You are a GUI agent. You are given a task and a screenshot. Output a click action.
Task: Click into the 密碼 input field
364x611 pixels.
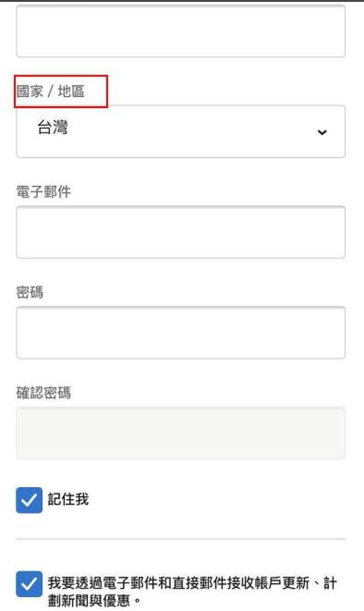click(180, 332)
